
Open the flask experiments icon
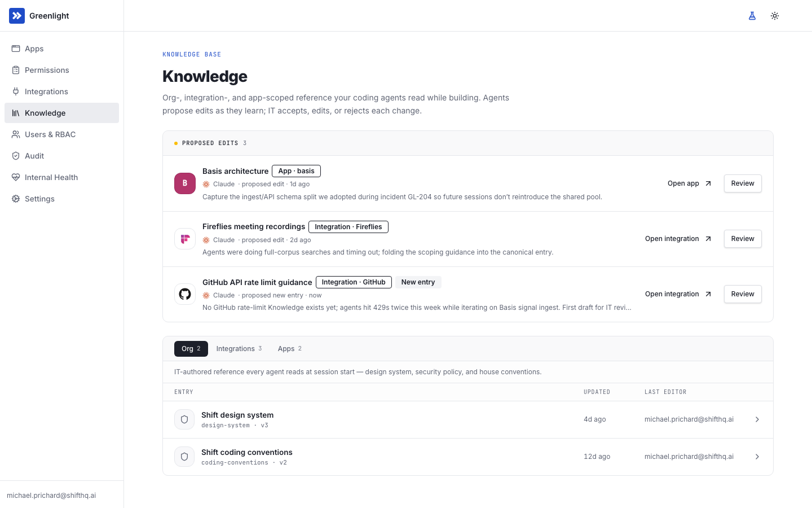click(752, 16)
